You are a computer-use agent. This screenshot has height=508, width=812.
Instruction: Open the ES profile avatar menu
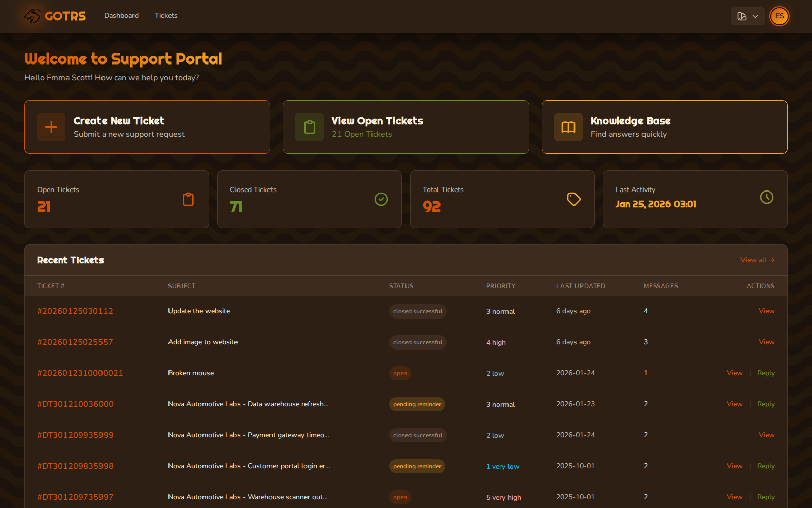(x=779, y=16)
